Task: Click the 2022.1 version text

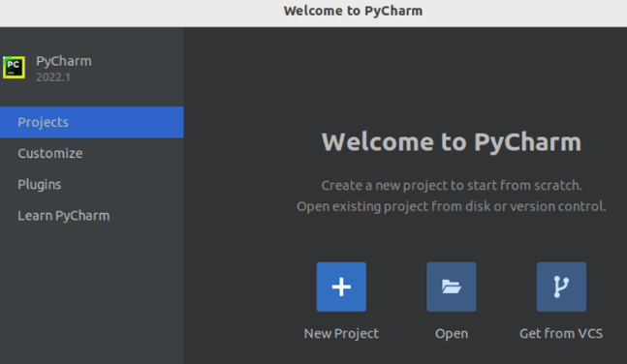Action: [x=53, y=77]
